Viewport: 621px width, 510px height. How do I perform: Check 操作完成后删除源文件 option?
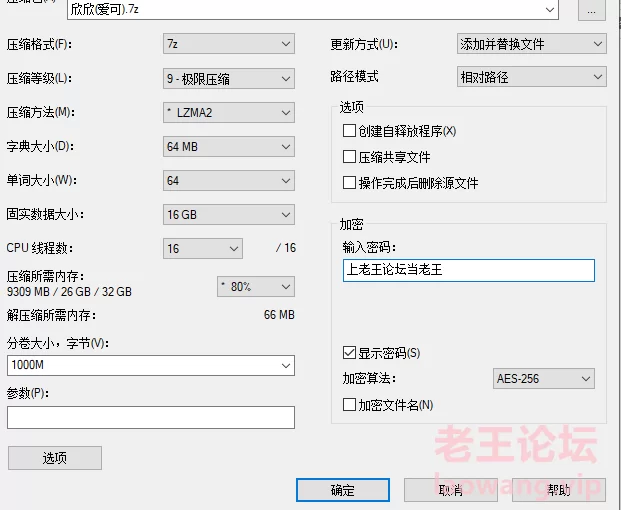(x=349, y=183)
